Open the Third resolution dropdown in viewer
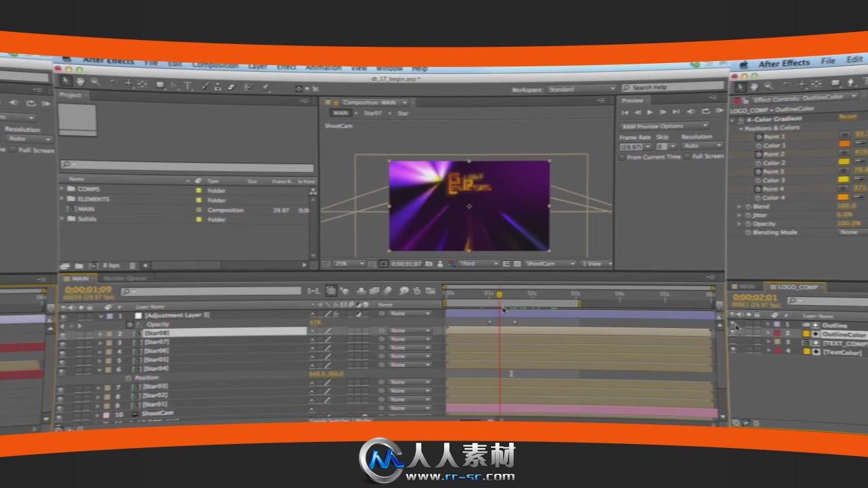 [x=479, y=264]
